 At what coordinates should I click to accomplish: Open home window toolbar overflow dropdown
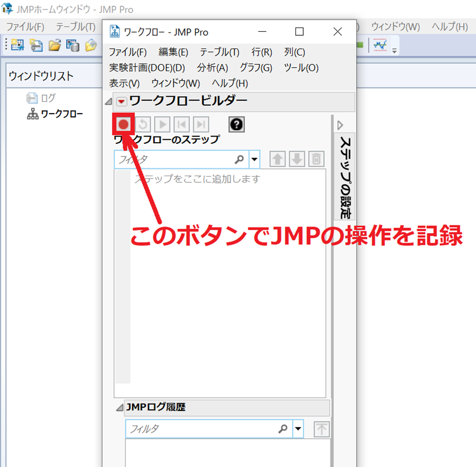click(x=394, y=51)
